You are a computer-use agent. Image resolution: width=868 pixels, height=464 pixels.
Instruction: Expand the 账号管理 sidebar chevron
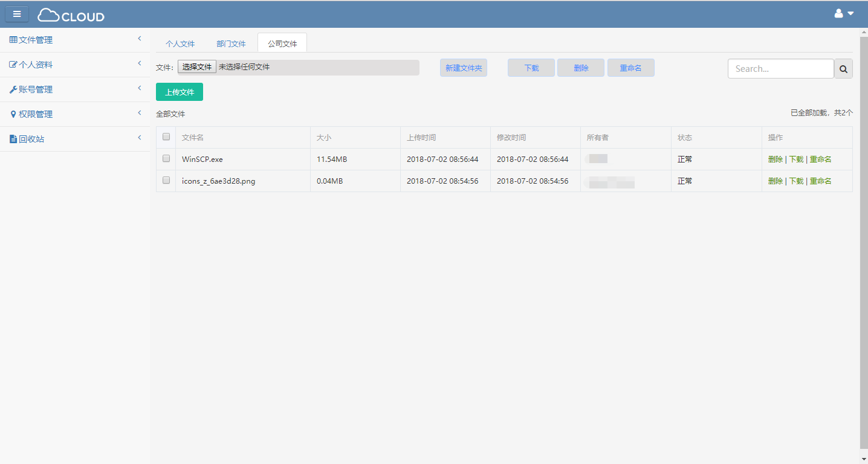(140, 88)
